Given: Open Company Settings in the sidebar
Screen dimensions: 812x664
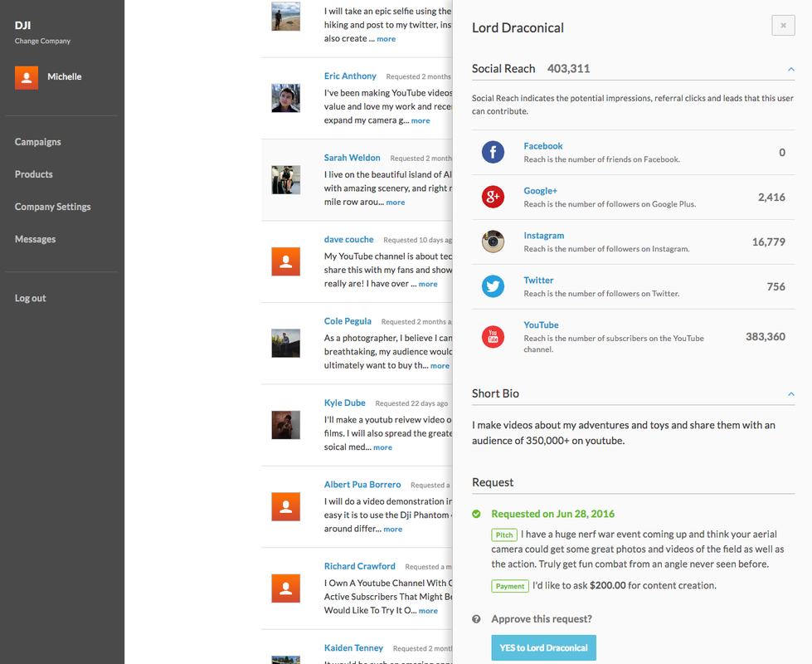Looking at the screenshot, I should 53,207.
